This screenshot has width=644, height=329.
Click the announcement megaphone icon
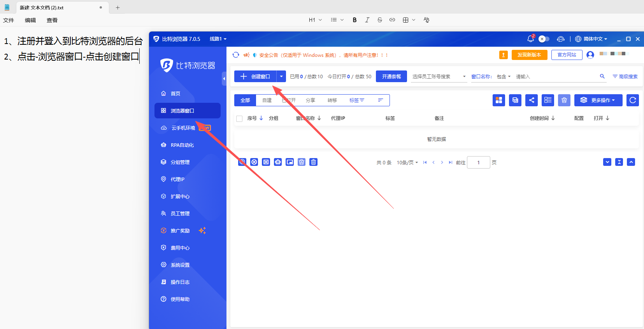(246, 55)
